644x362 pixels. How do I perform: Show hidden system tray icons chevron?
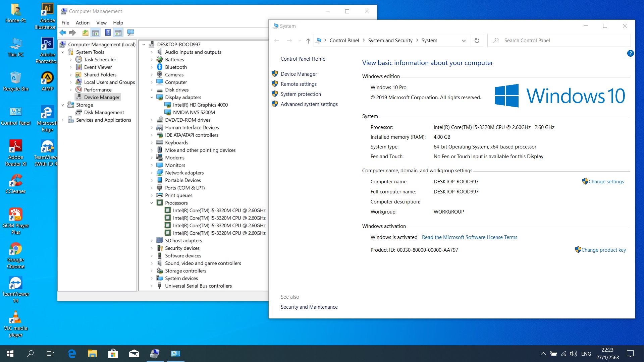(543, 354)
